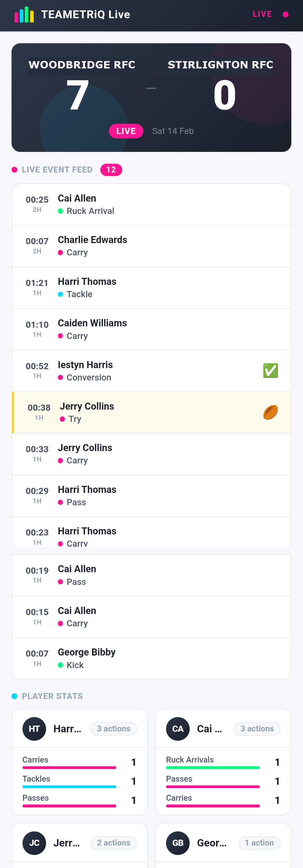
Task: Open the PLAYER STATS section header
Action: (x=52, y=696)
